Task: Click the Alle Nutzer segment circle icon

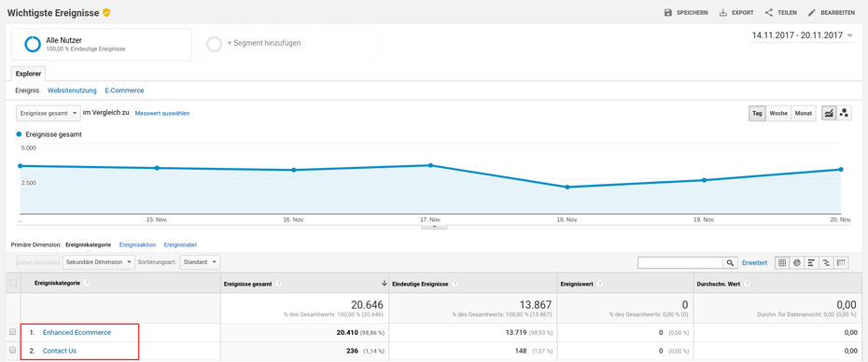Action: click(x=33, y=44)
